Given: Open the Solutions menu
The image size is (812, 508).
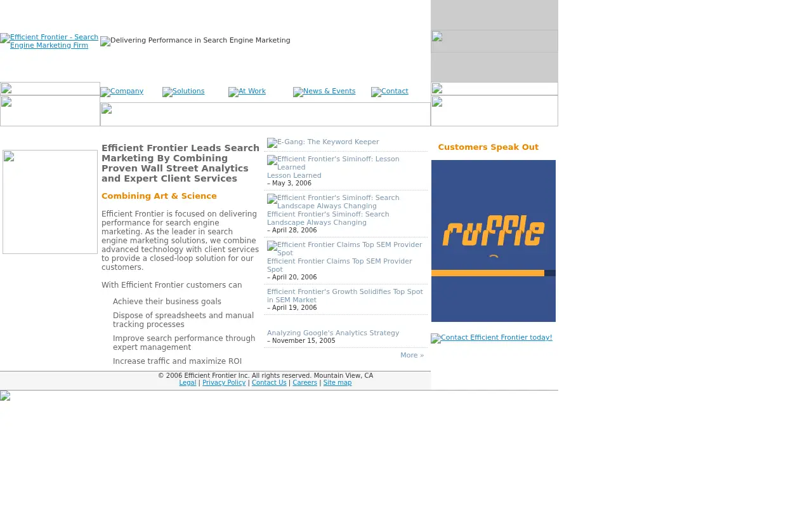Looking at the screenshot, I should [x=183, y=91].
